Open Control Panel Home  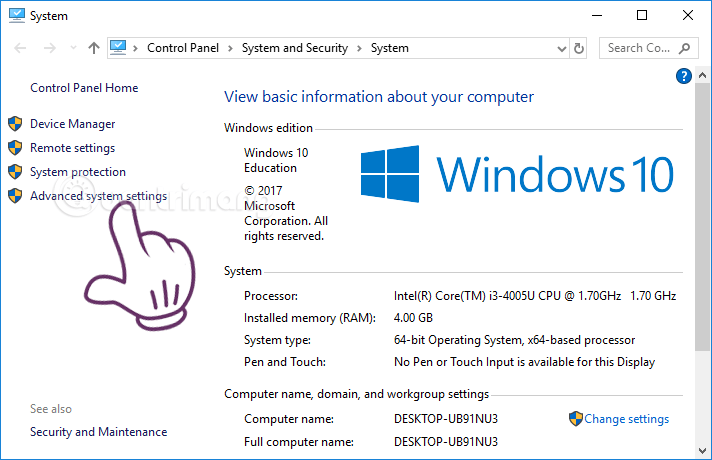[x=84, y=88]
